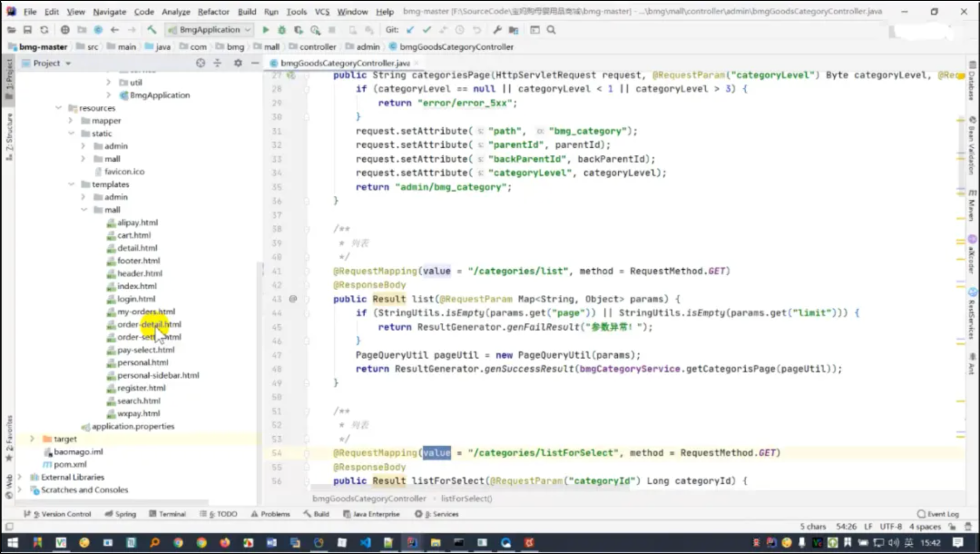Expand the target folder
The height and width of the screenshot is (554, 980).
click(x=32, y=439)
